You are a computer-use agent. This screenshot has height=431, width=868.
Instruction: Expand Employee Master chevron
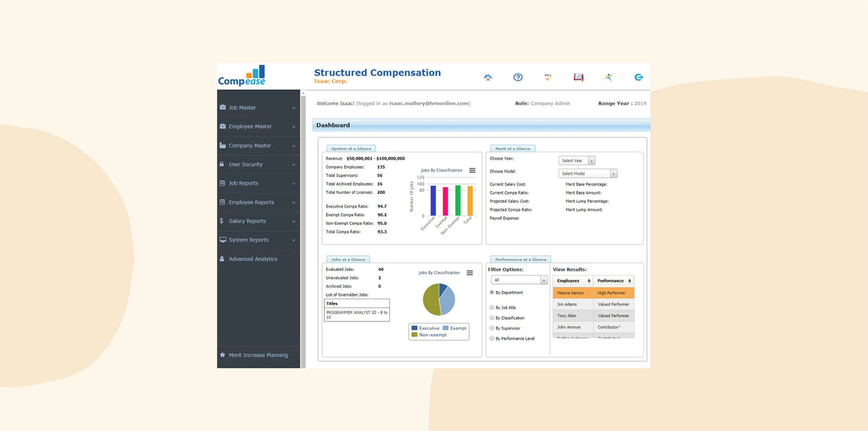click(294, 127)
